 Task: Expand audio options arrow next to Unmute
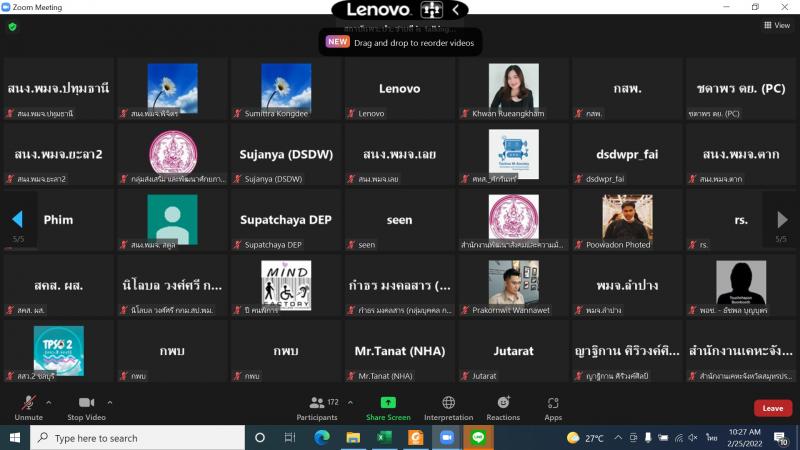48,403
